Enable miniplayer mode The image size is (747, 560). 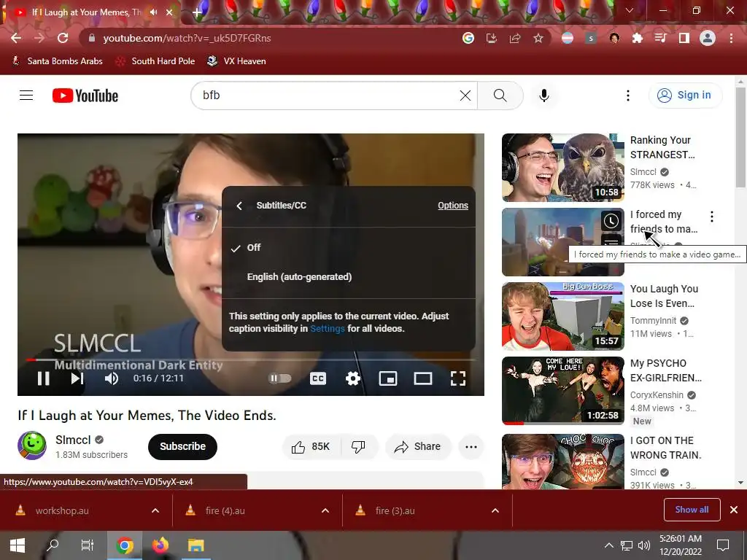tap(388, 378)
